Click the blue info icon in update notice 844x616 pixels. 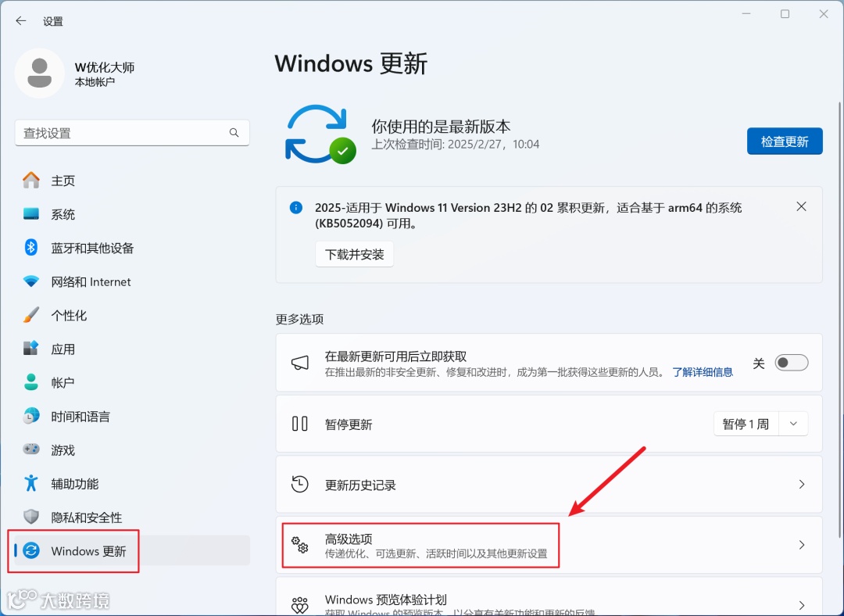pyautogui.click(x=296, y=207)
